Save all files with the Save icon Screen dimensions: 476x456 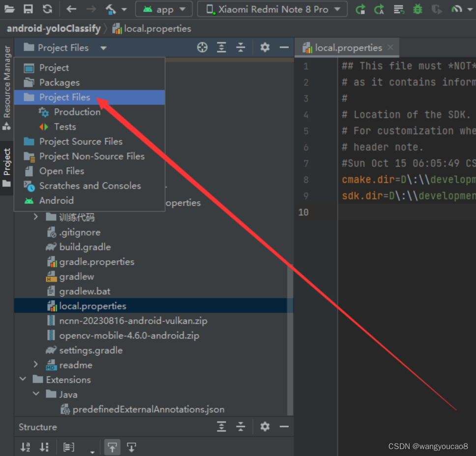(x=28, y=8)
